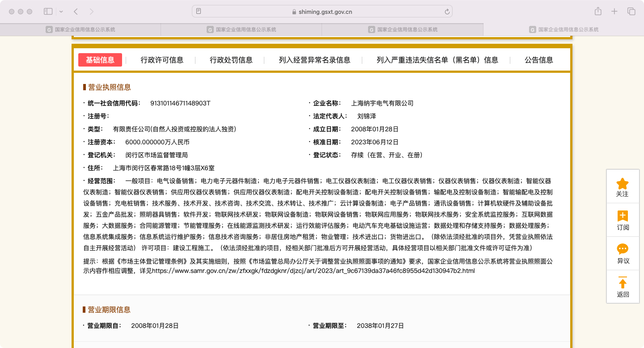Click the 注册号 label
This screenshot has width=644, height=348.
tap(98, 116)
